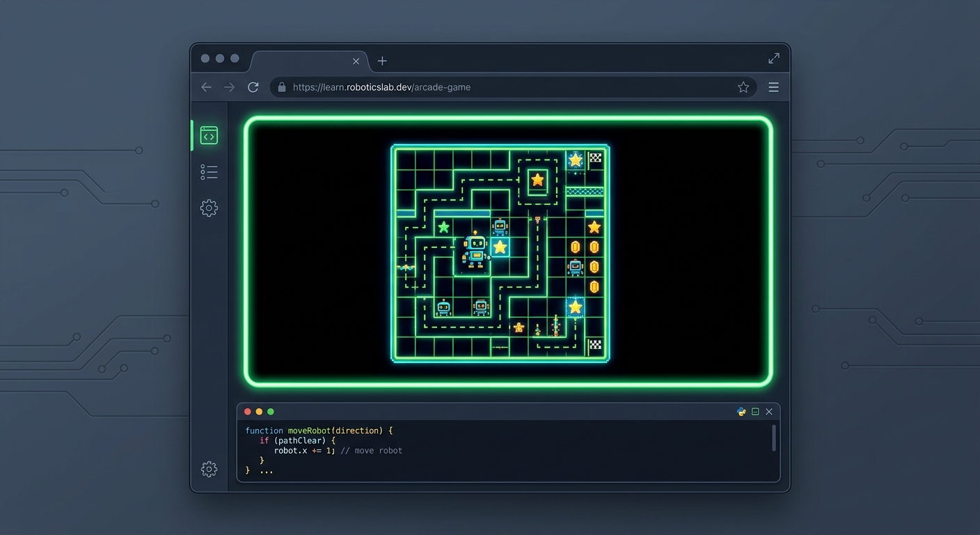Select the code editor icon in the sidebar
The width and height of the screenshot is (980, 535).
[x=209, y=134]
